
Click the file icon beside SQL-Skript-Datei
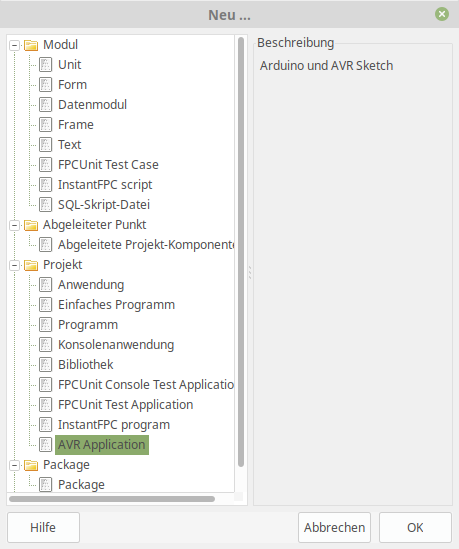46,205
